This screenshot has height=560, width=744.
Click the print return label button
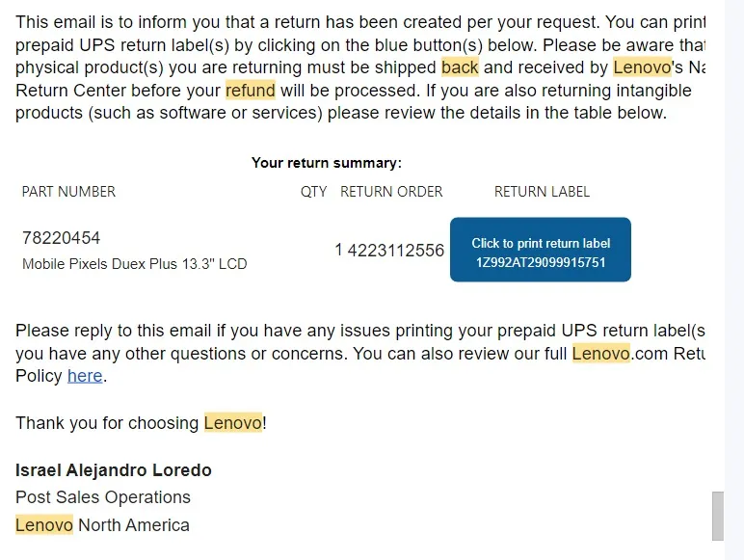click(x=541, y=250)
